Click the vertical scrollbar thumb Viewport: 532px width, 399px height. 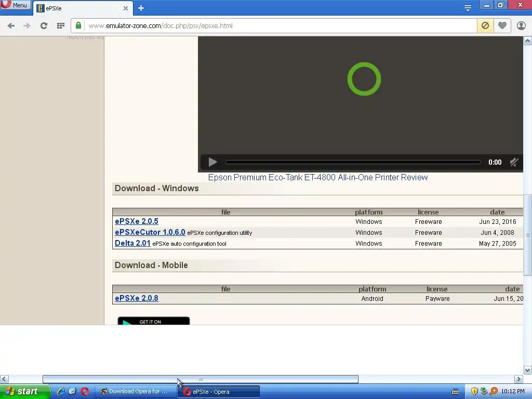tap(528, 235)
